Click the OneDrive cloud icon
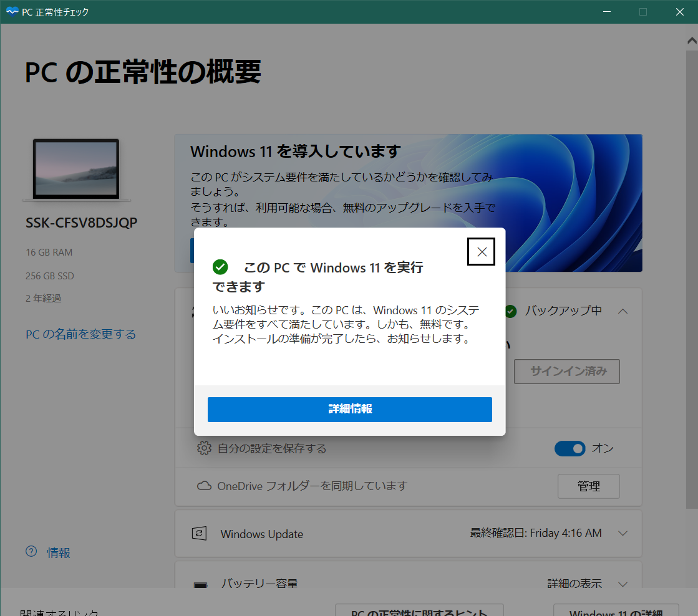This screenshot has width=698, height=616. coord(204,486)
